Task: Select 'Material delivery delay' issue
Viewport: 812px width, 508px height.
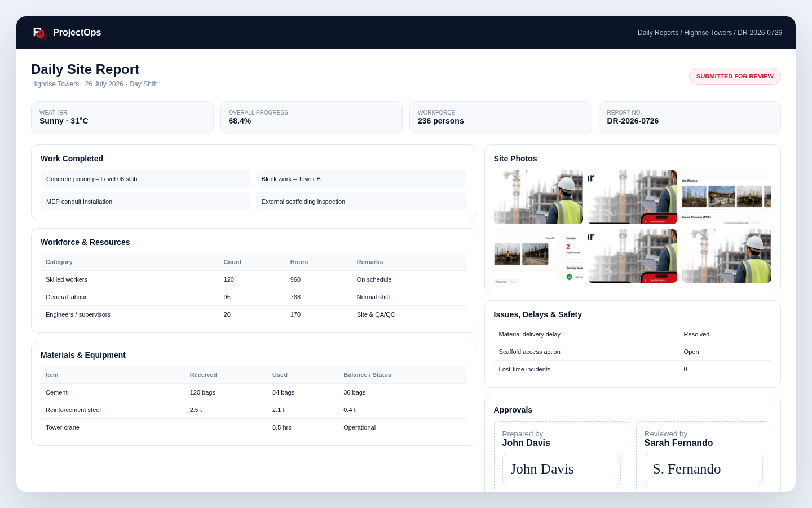Action: [529, 334]
